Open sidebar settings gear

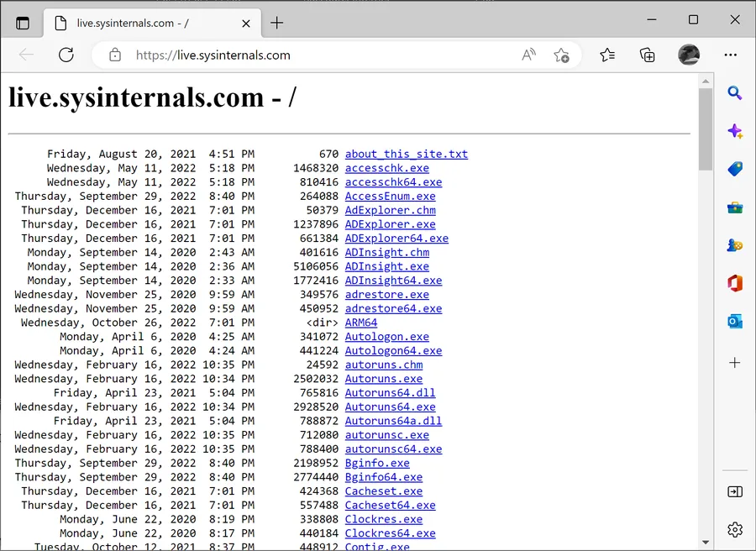click(x=735, y=529)
